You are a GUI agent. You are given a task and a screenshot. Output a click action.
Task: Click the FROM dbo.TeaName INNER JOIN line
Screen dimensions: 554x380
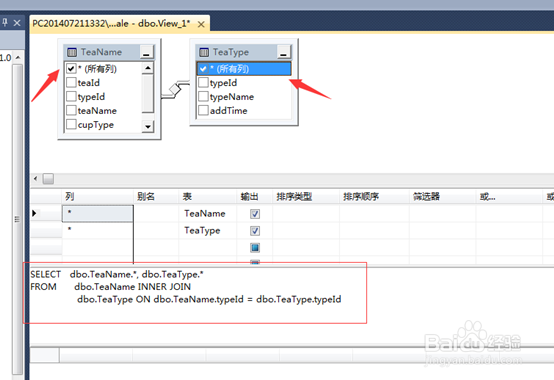pos(111,287)
